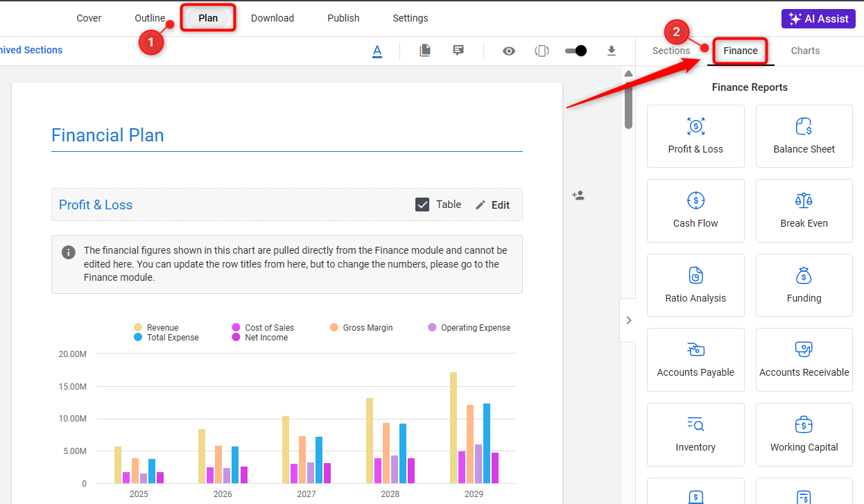Click the document vertical scrollbar thumb

click(628, 105)
